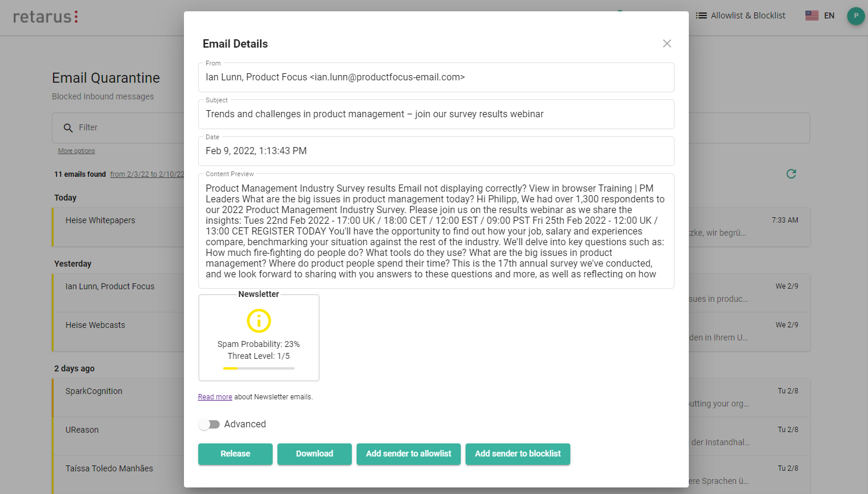Click the Download button
868x494 pixels.
(x=314, y=454)
